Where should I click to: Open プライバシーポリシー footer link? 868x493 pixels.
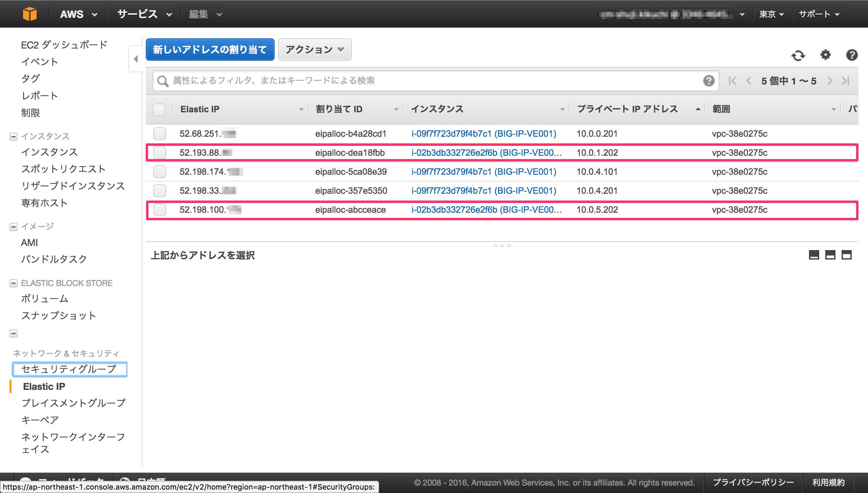(x=753, y=482)
